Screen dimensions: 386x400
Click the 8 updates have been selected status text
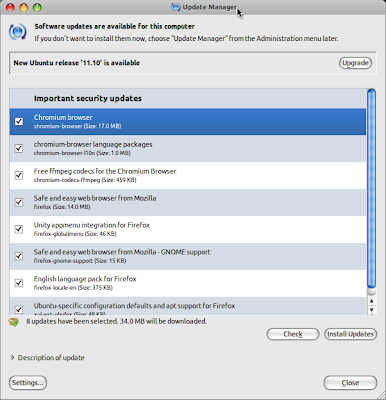tap(117, 321)
